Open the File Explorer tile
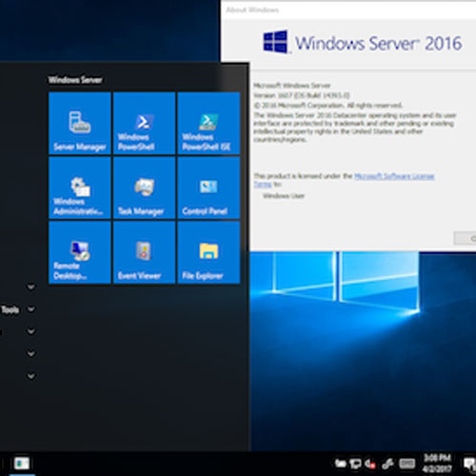 (x=208, y=252)
